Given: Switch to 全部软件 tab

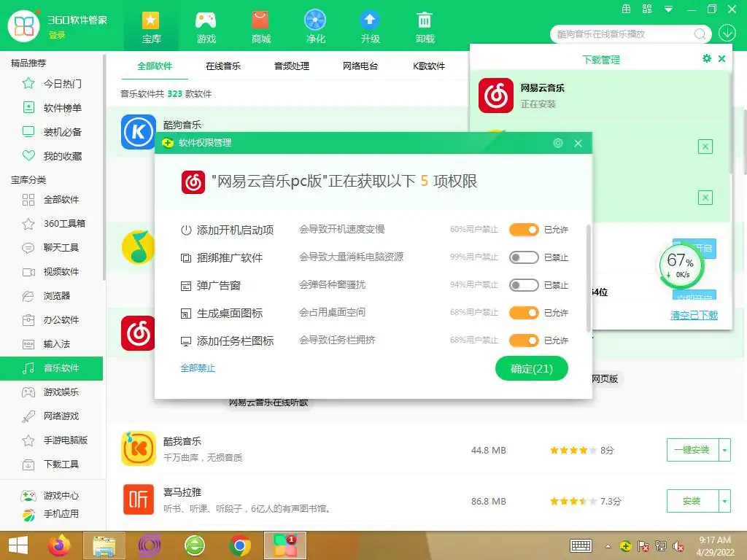Looking at the screenshot, I should click(x=155, y=66).
